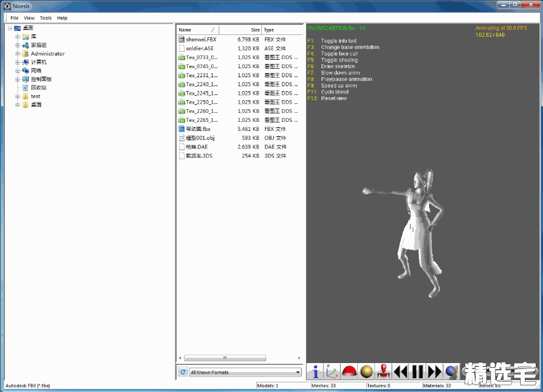The width and height of the screenshot is (543, 392).
Task: Click the red joystick icon in toolbar
Action: point(383,371)
